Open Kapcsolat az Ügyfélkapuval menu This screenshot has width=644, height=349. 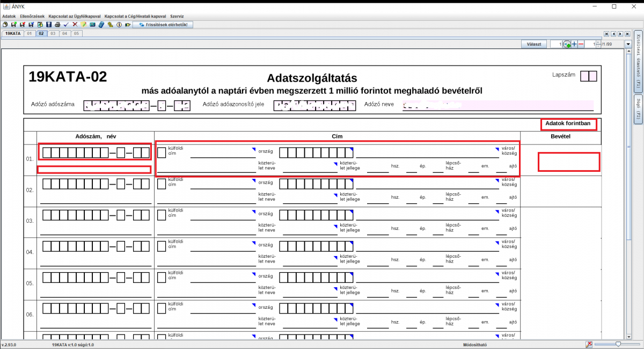pos(75,17)
